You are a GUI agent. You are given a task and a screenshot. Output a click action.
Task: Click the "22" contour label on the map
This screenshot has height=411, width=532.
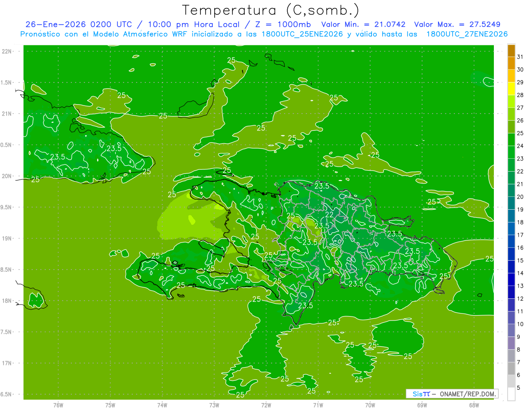(x=329, y=215)
